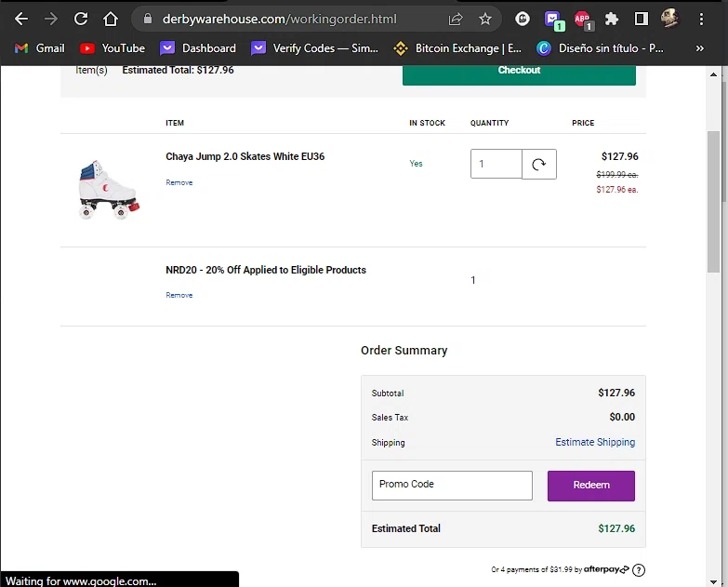Remove the NRD20 promo discount
This screenshot has width=728, height=587.
(179, 295)
